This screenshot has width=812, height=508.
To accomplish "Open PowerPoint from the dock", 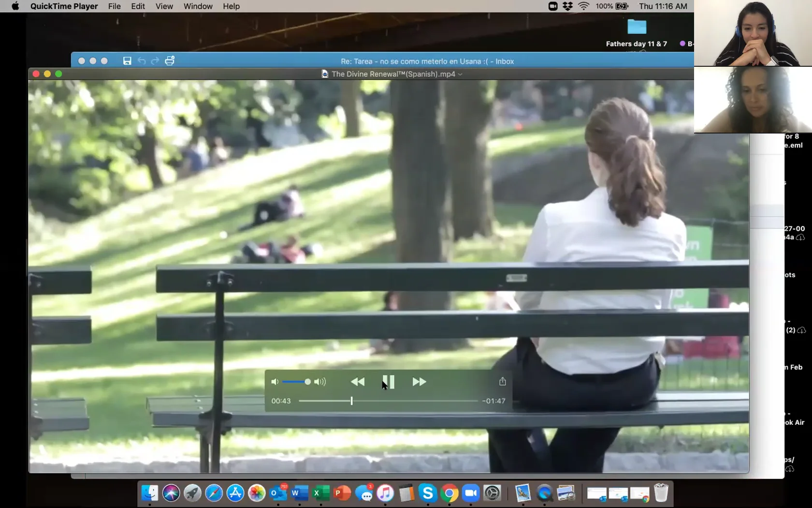I will pyautogui.click(x=342, y=493).
